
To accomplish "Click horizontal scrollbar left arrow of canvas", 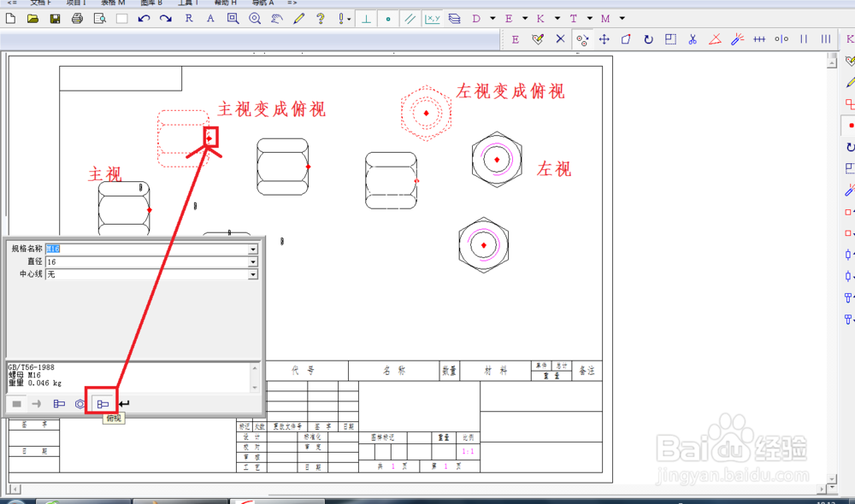I will pyautogui.click(x=15, y=489).
